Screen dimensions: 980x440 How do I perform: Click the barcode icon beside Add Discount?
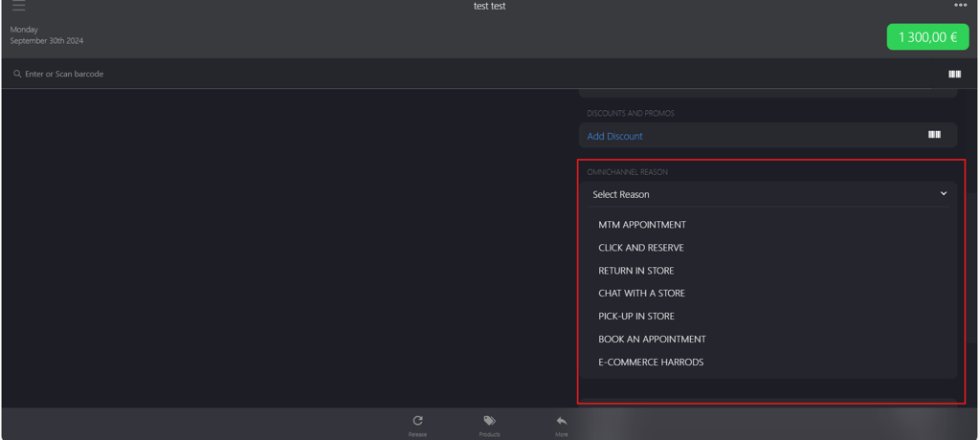(934, 134)
